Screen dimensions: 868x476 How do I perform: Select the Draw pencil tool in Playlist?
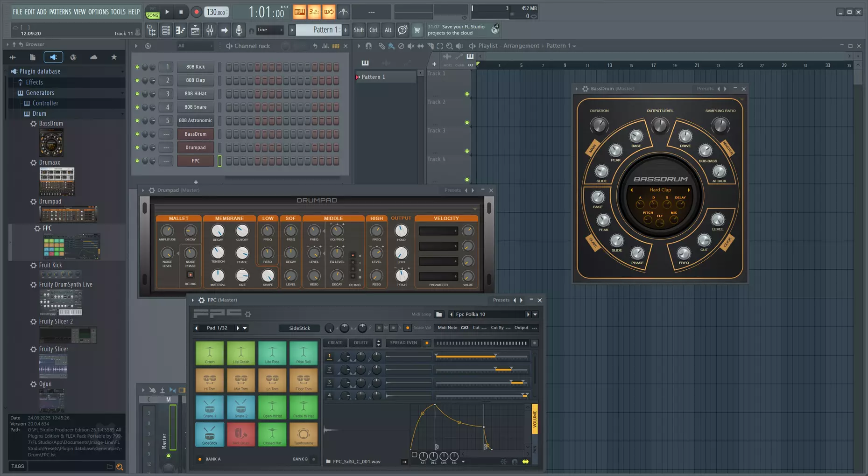381,46
